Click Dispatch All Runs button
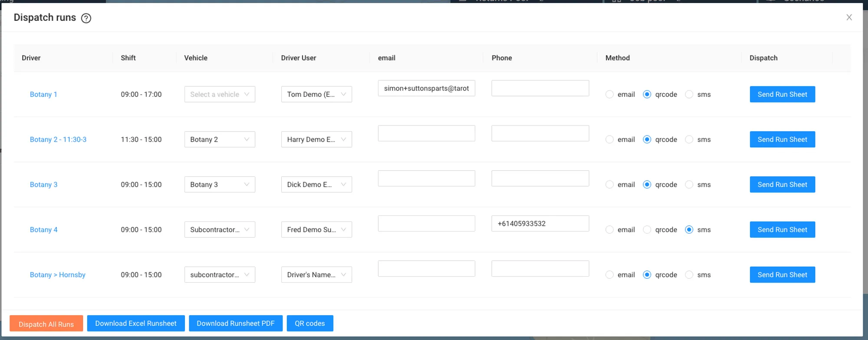The image size is (868, 340). click(x=46, y=324)
